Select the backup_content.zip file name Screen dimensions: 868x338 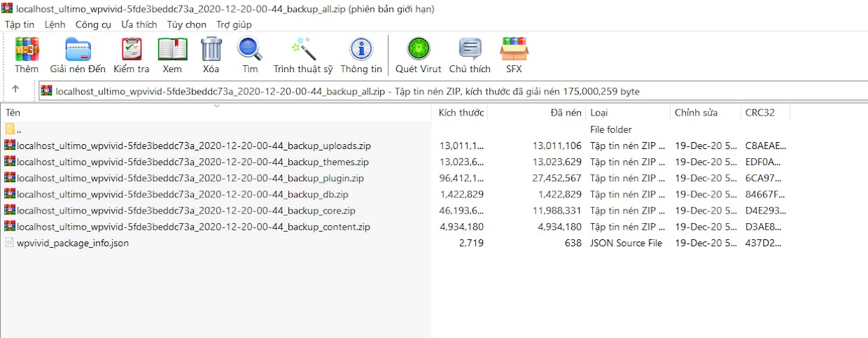[x=194, y=226]
